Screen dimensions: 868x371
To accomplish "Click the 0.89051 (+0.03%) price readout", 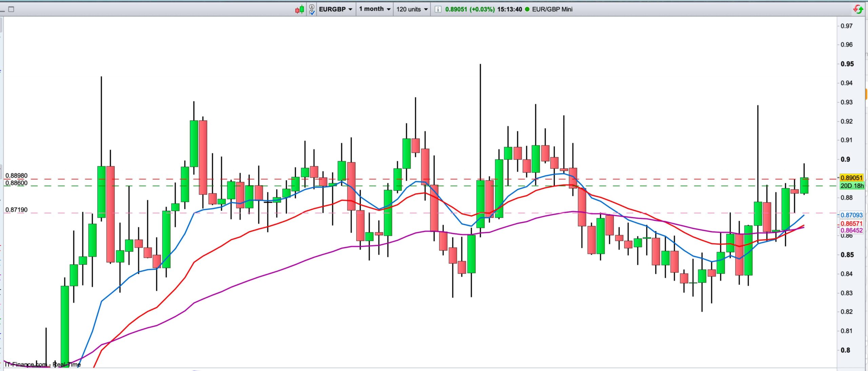I will [x=470, y=10].
